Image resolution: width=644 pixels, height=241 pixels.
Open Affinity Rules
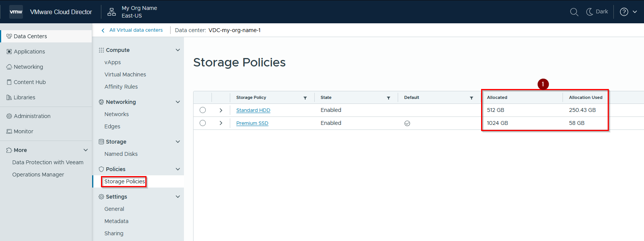(x=121, y=87)
